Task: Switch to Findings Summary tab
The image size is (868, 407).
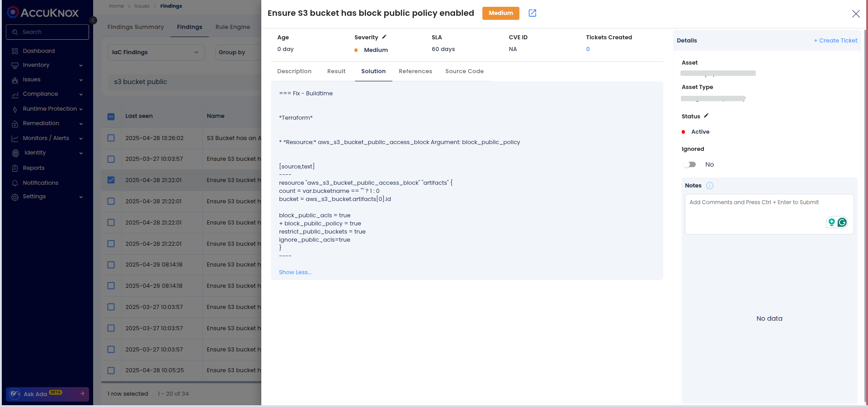Action: 136,27
